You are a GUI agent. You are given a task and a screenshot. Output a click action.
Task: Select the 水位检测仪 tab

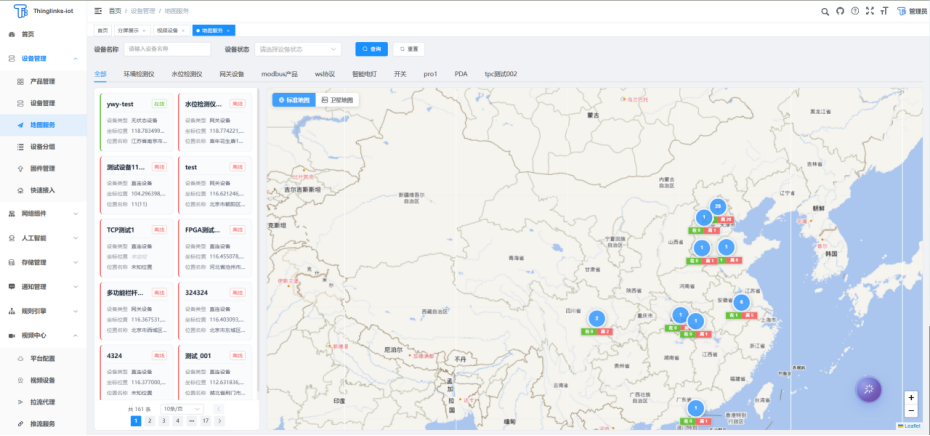point(187,74)
